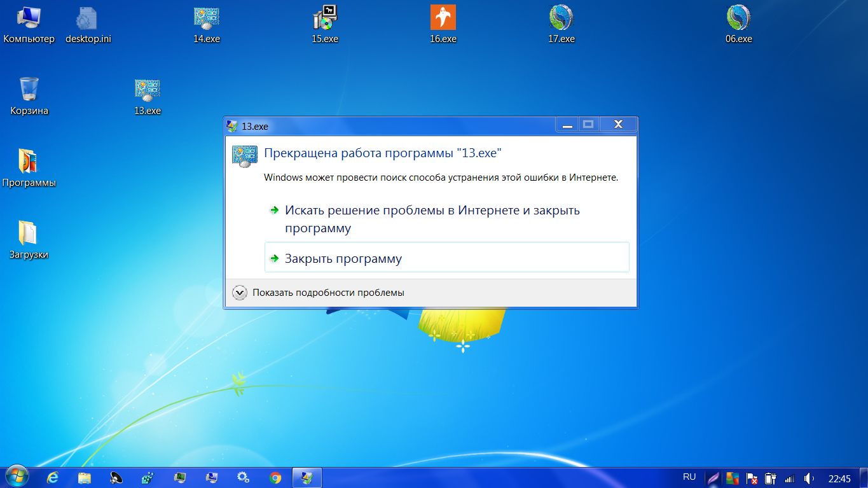Minimize the 13.exe error dialog

point(567,124)
